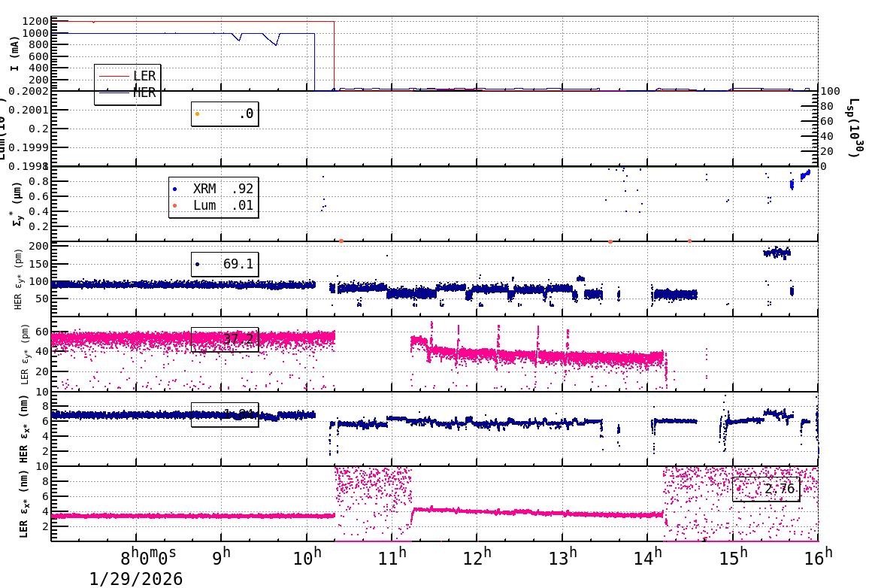
Task: Click the HER εx* readout box showing 1.84
Action: [x=224, y=414]
